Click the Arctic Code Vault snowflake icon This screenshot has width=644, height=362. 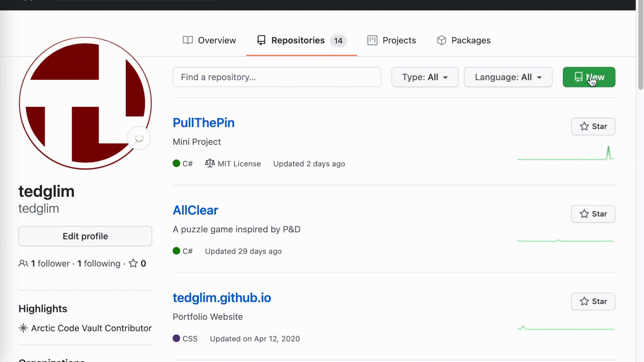coord(23,328)
